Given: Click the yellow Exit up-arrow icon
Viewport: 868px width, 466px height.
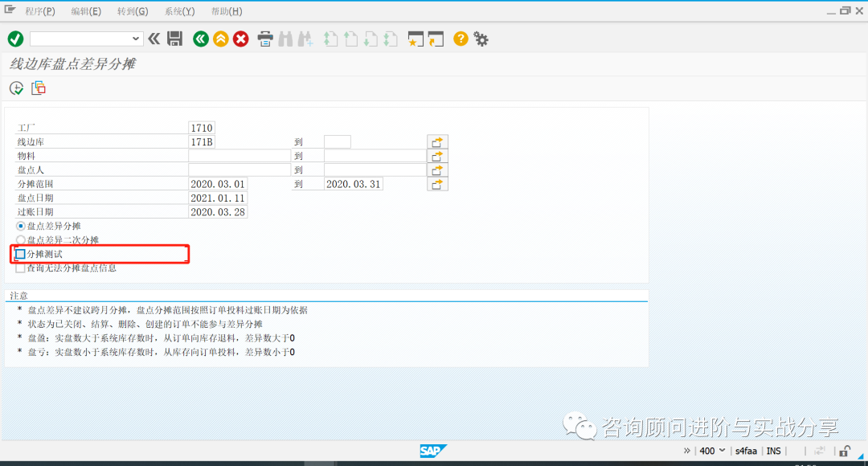Looking at the screenshot, I should pos(220,39).
